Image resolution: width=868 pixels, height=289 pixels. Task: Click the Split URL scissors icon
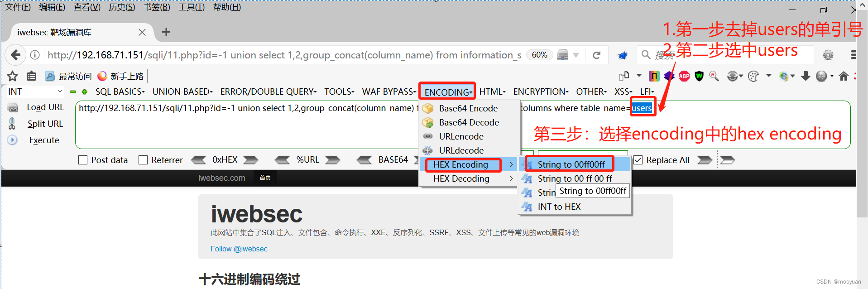pyautogui.click(x=12, y=124)
